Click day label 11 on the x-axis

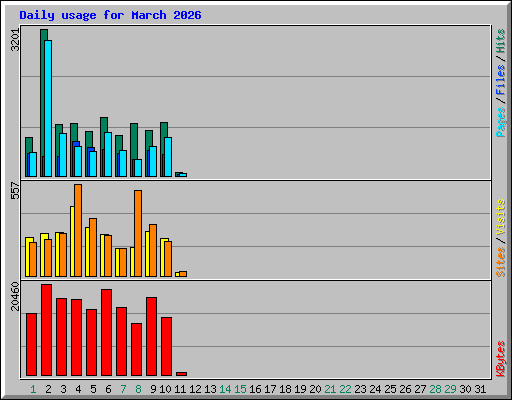point(180,389)
